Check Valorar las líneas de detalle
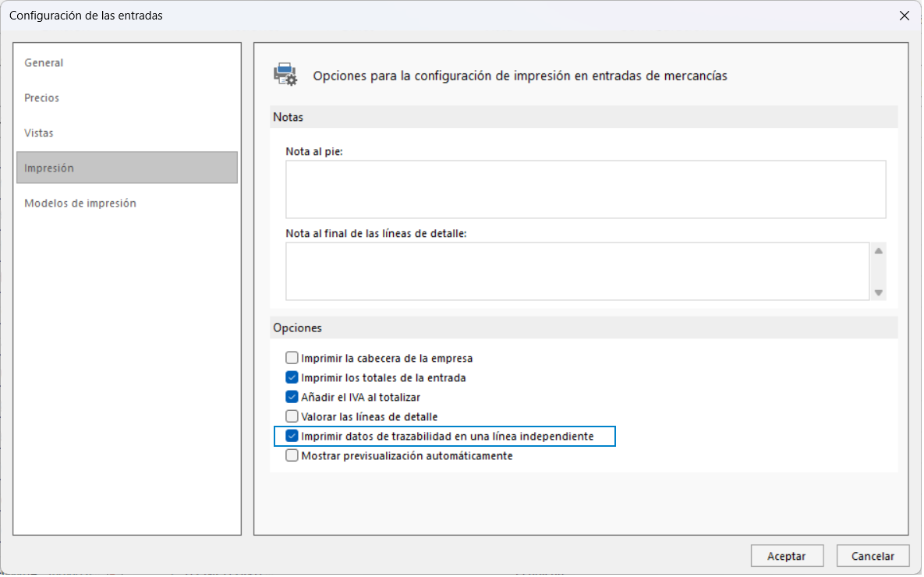The height and width of the screenshot is (577, 924). (x=292, y=416)
